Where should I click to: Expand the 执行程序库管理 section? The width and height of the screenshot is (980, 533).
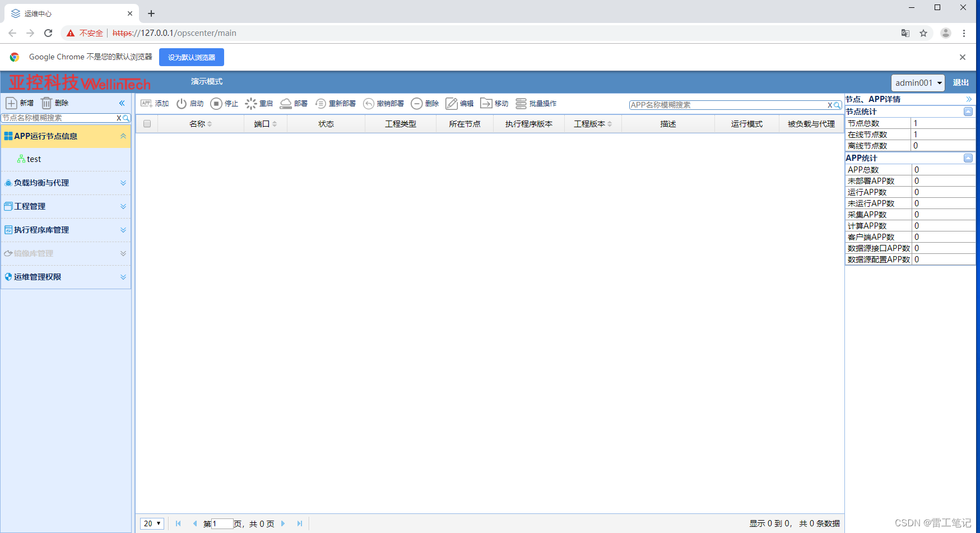[123, 230]
